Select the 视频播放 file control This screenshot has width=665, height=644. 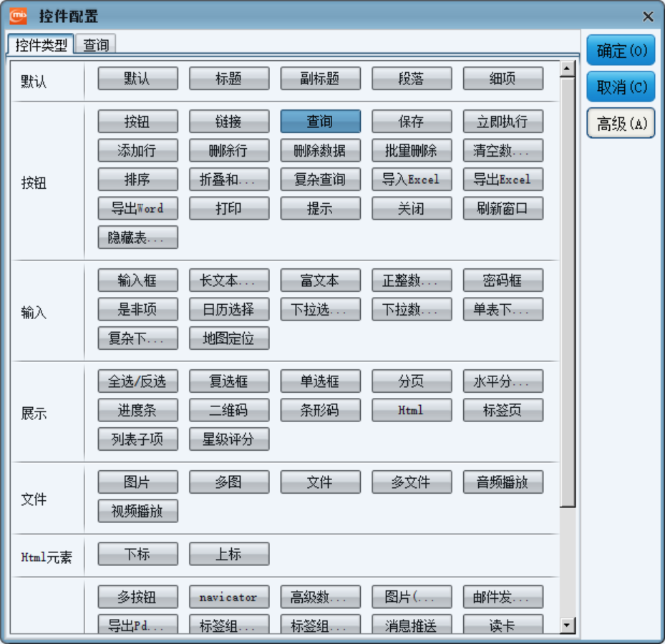coord(137,511)
